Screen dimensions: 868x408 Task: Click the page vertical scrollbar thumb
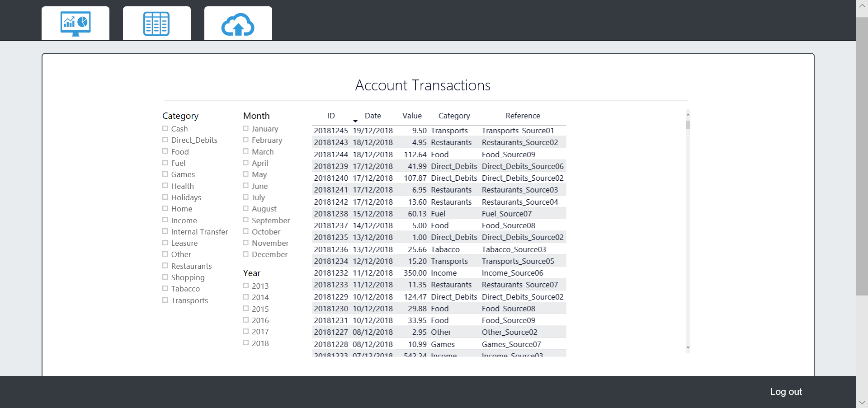point(862,156)
